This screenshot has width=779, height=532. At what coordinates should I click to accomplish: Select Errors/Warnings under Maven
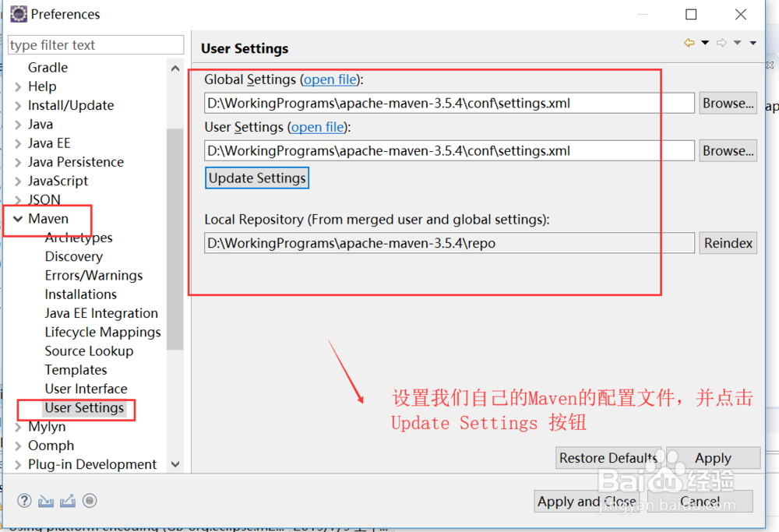[93, 276]
